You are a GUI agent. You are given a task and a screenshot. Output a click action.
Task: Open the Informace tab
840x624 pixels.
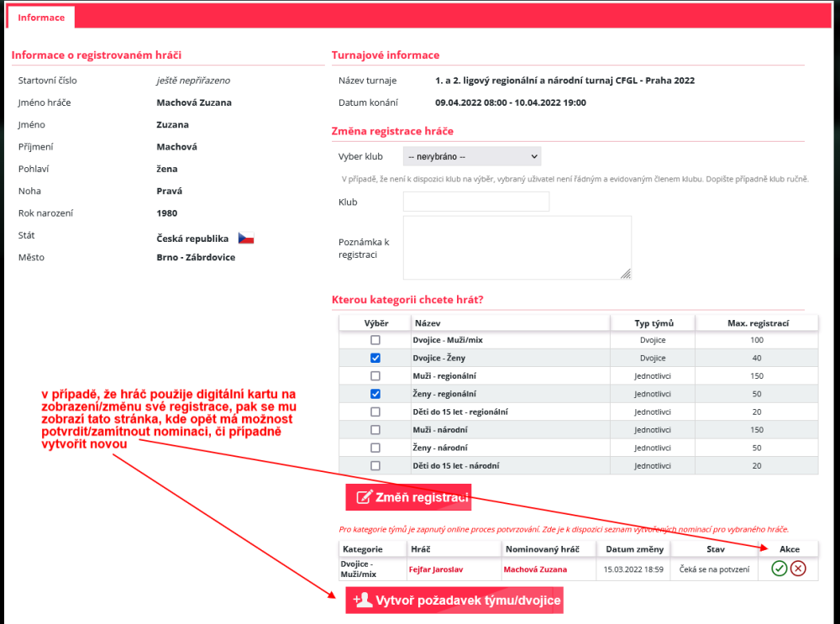pyautogui.click(x=40, y=17)
